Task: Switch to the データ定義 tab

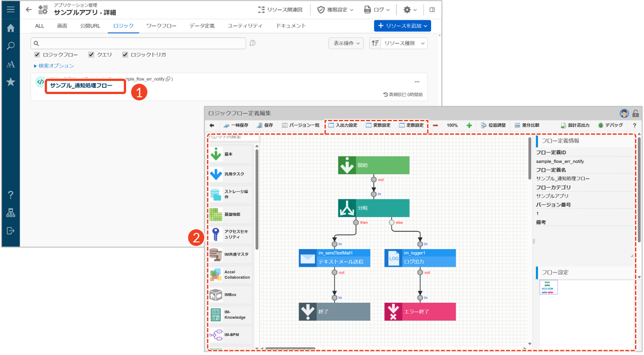Action: pos(202,26)
